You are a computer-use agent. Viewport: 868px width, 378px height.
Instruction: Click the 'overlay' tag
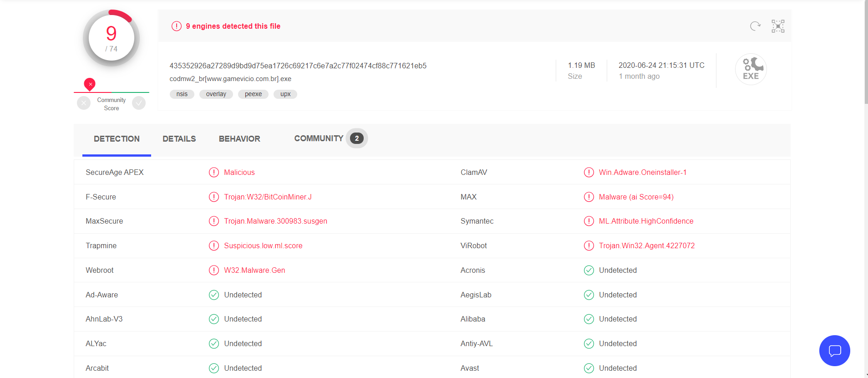(216, 94)
